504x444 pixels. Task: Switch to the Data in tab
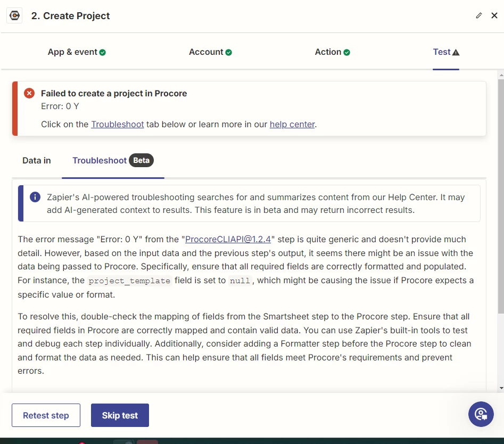(37, 160)
